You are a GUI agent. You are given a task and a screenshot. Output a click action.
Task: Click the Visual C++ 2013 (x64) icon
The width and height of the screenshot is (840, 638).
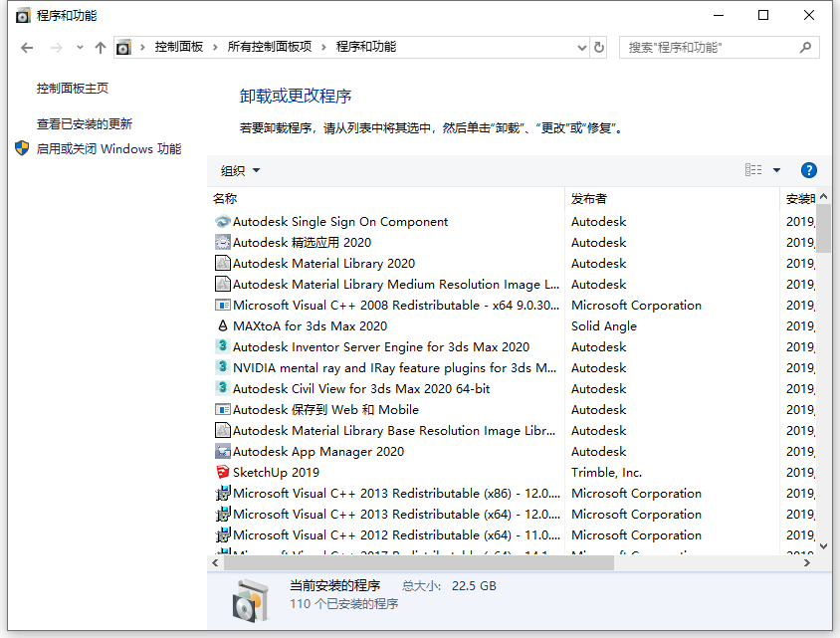point(222,514)
